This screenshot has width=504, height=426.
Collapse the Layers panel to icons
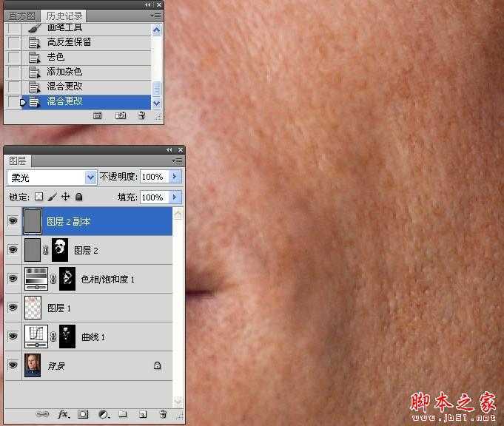[x=169, y=149]
